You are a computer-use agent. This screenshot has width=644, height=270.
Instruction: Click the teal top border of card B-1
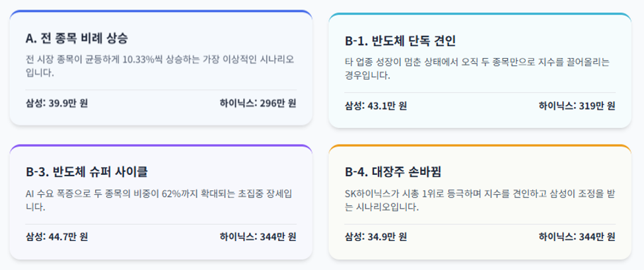point(480,14)
